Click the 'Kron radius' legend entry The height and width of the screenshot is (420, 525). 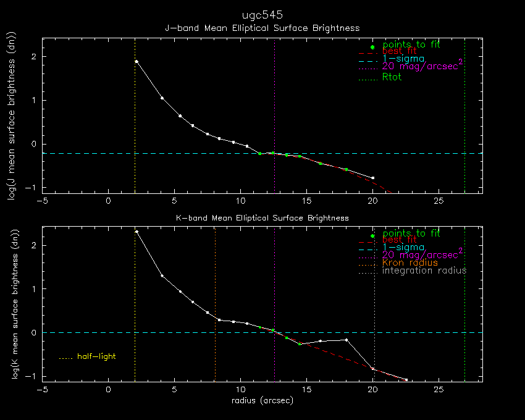click(409, 262)
